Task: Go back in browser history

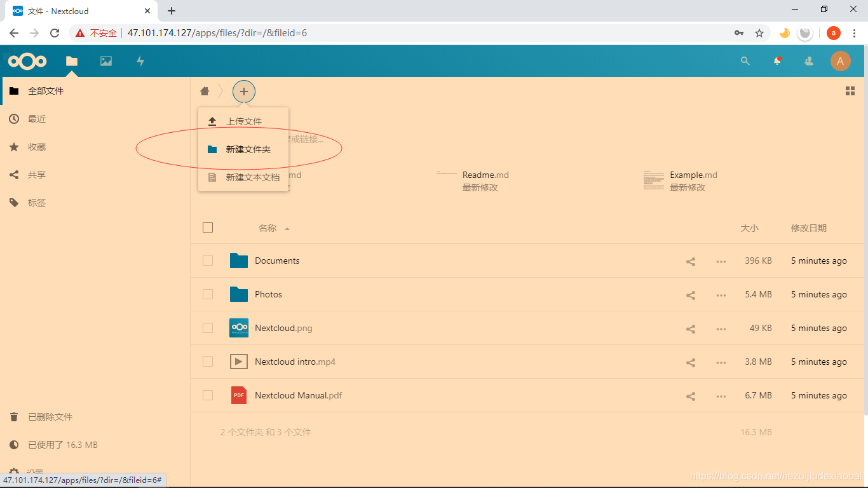Action: tap(14, 33)
